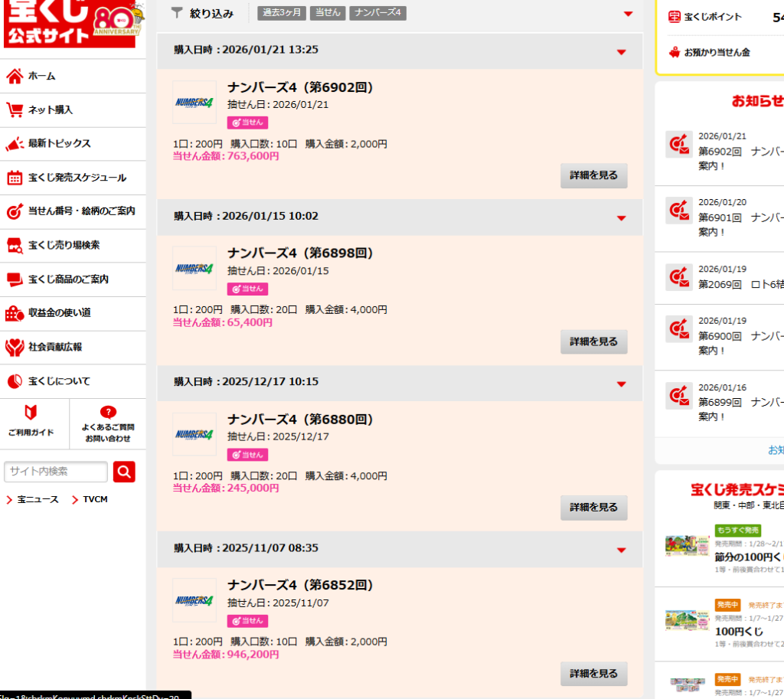Open 社会貢献広報 menu item
The image size is (784, 699).
tap(55, 347)
